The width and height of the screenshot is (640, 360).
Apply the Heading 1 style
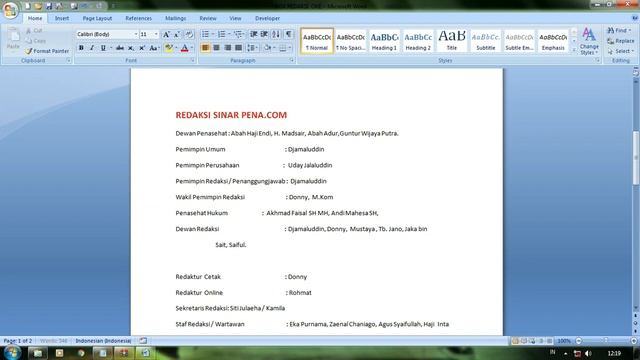coord(384,41)
